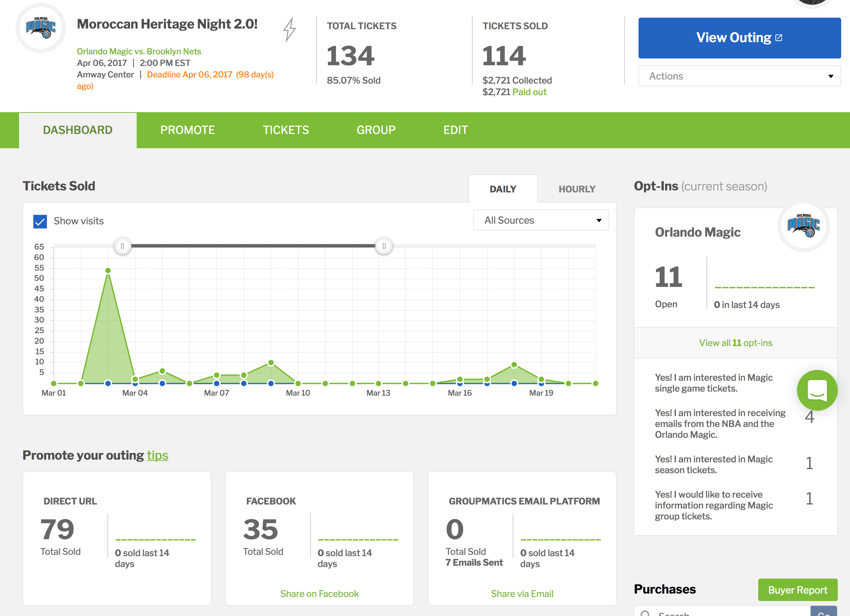Click the Buyer Report button
Screen dimensions: 850x616
[x=797, y=590]
